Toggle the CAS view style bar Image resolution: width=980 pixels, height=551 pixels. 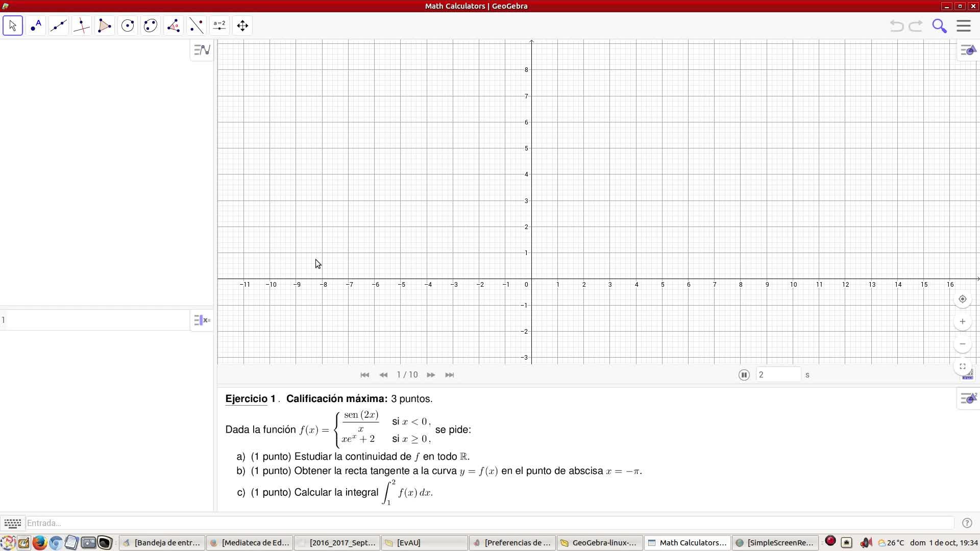coord(202,320)
